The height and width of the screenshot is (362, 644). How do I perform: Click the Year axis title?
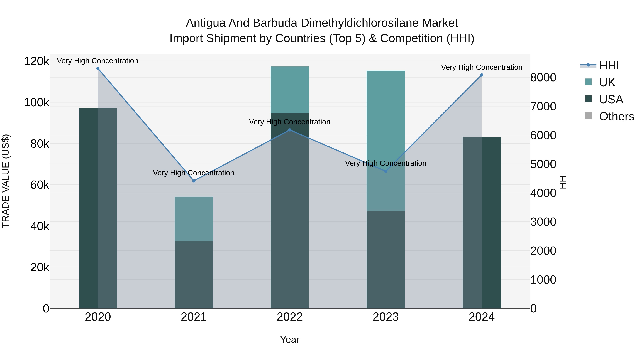[290, 340]
